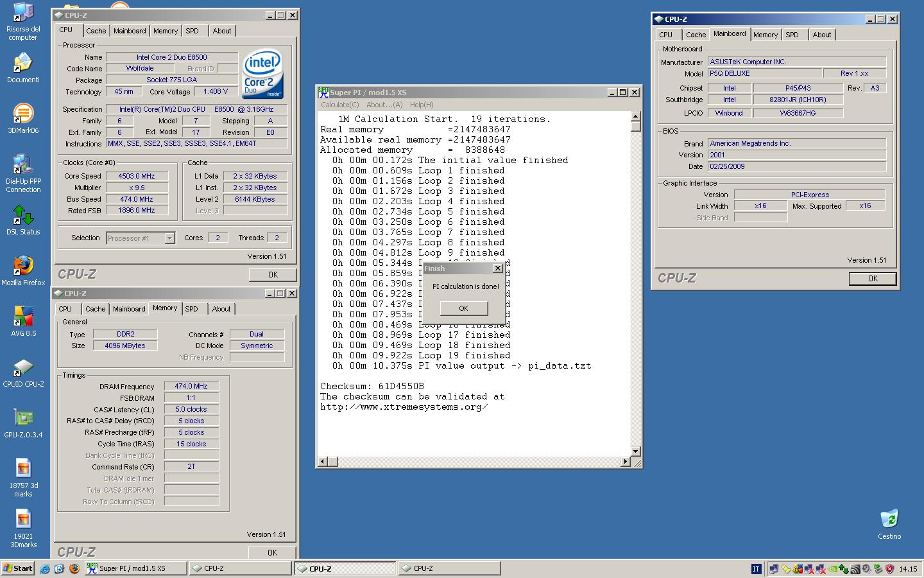Click the wireless signal tray icon
Screen dimensions: 924x578
point(855,568)
